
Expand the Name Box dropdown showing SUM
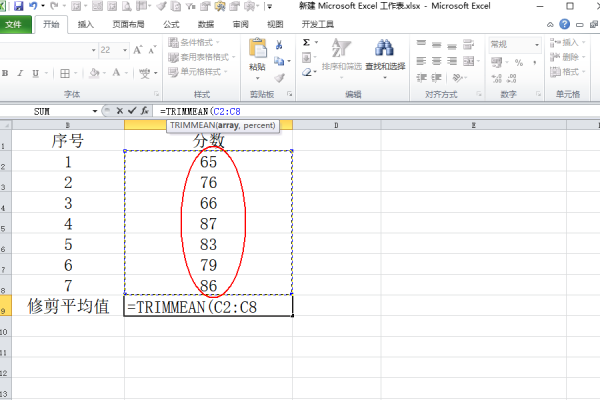coord(95,111)
